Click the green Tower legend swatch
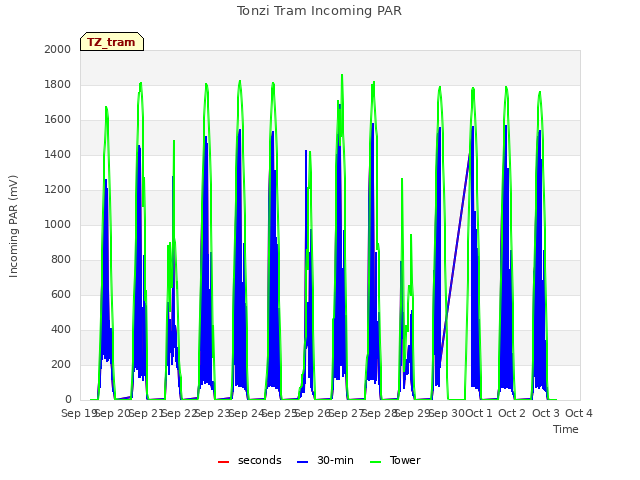The image size is (640, 480). (375, 462)
